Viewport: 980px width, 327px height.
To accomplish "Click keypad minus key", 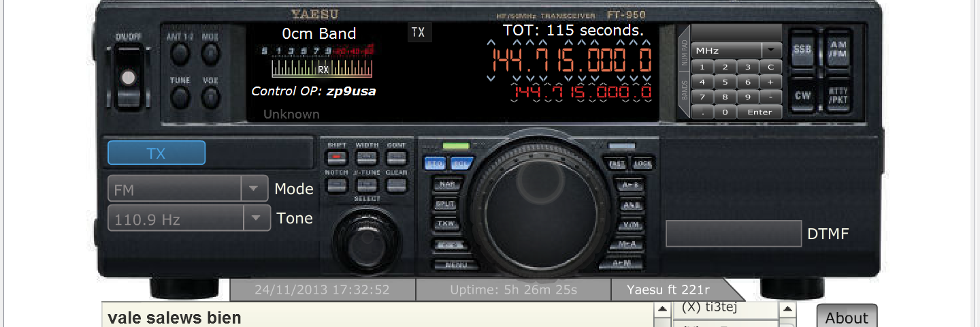I will coord(771,97).
